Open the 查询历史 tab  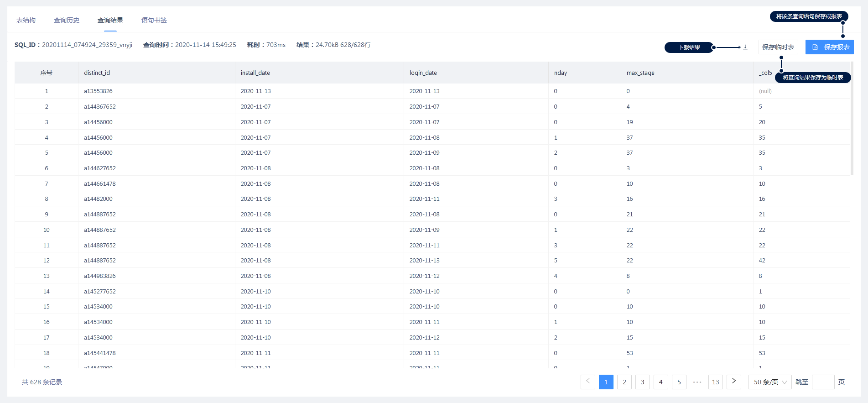pyautogui.click(x=67, y=20)
